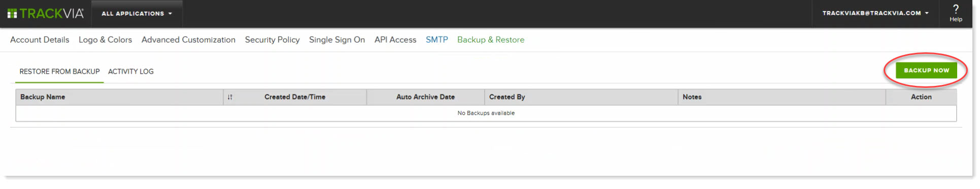This screenshot has height=189, width=980.
Task: Click the Backup Name column header
Action: coord(119,97)
